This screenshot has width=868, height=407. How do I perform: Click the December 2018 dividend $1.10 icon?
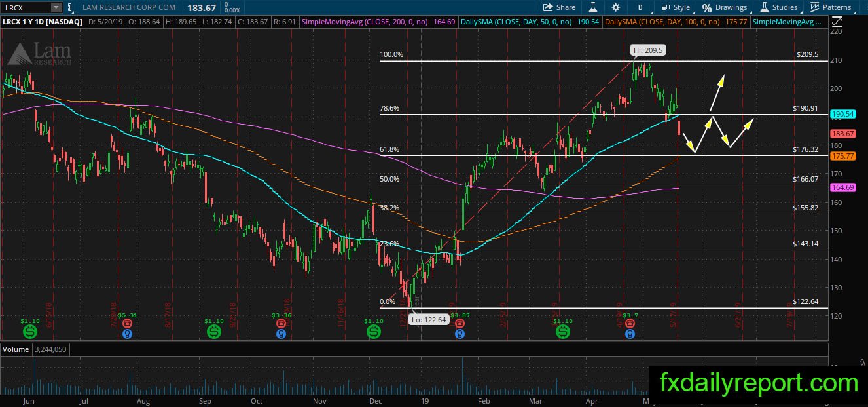[x=373, y=332]
